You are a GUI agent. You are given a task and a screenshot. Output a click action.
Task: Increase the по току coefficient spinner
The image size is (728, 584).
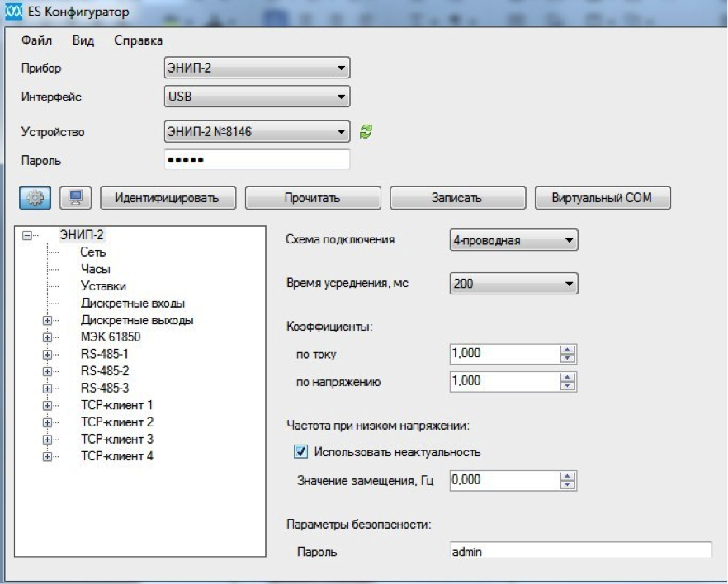(x=567, y=350)
